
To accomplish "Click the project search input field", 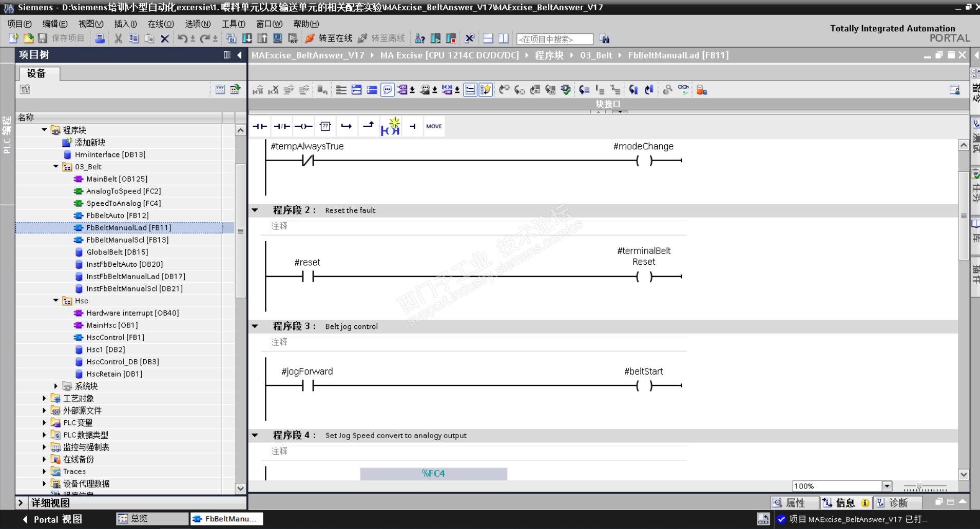I will pyautogui.click(x=554, y=39).
